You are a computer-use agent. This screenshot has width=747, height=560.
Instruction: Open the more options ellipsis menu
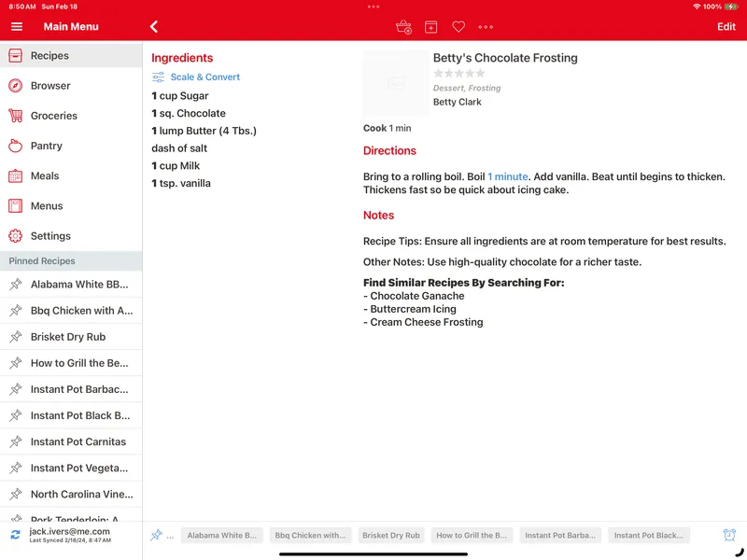(x=486, y=27)
